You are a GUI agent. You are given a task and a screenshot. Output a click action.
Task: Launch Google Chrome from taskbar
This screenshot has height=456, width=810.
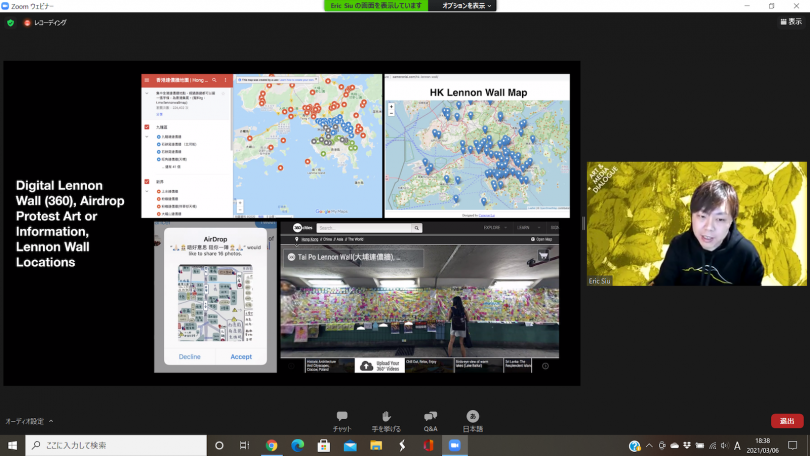coord(271,445)
